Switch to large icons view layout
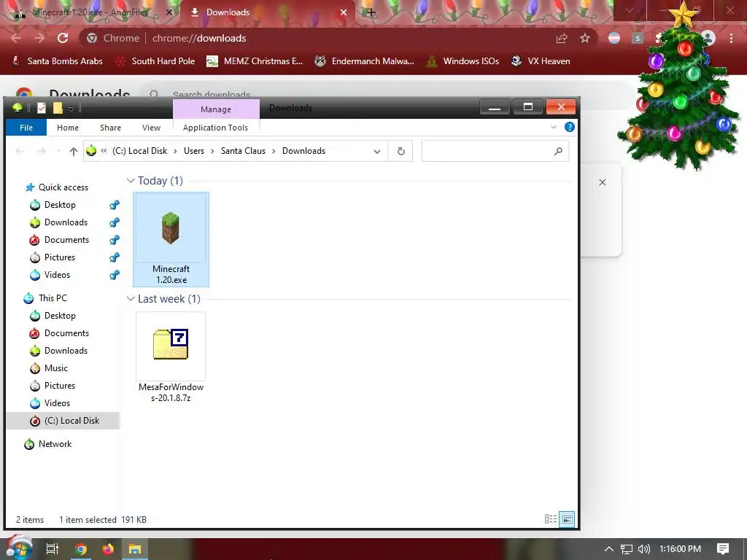The height and width of the screenshot is (560, 747). [x=567, y=519]
